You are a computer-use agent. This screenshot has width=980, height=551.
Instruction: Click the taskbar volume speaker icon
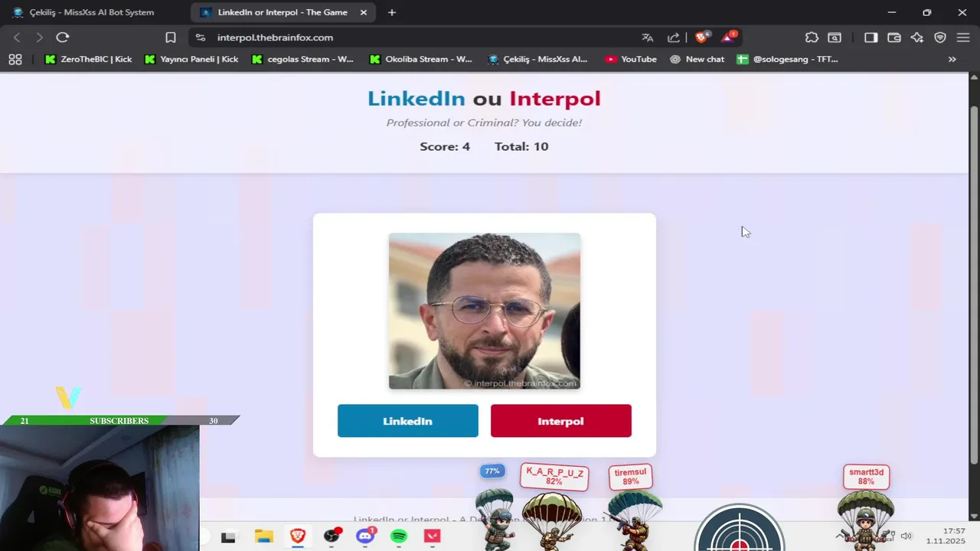click(x=906, y=536)
